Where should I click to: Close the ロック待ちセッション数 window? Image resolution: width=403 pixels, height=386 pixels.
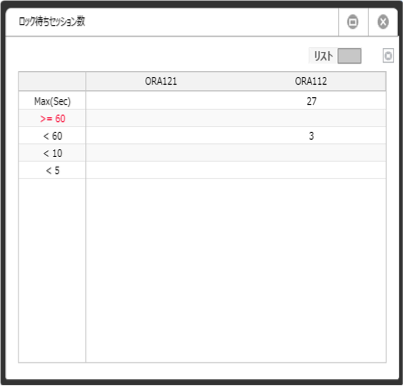pos(383,22)
